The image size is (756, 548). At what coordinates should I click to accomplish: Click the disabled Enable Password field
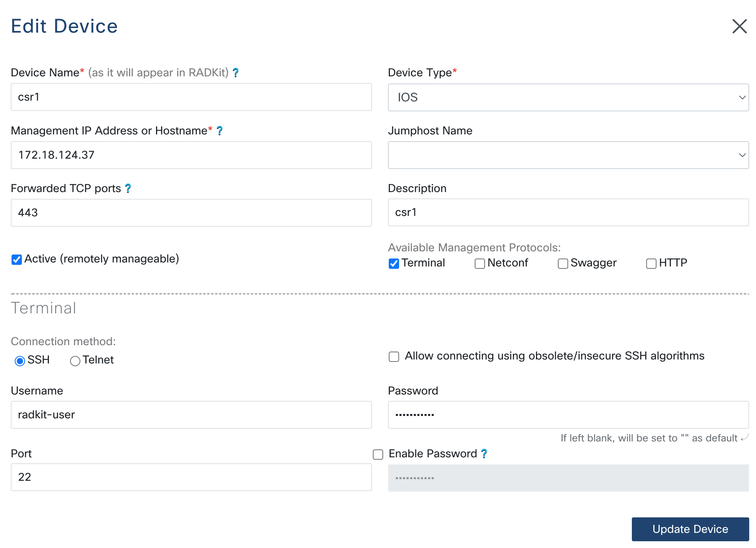point(568,478)
